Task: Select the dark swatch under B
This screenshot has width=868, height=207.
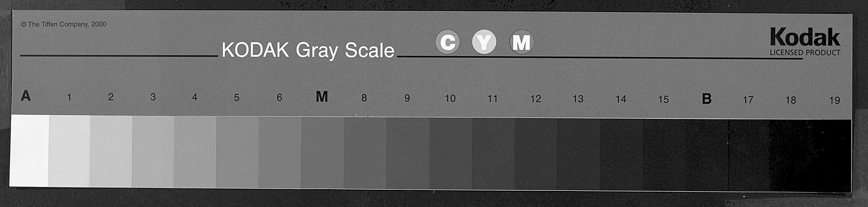Action: click(707, 155)
